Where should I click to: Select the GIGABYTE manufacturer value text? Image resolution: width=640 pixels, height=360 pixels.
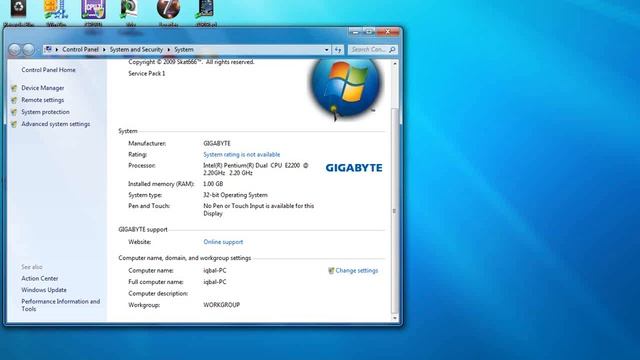(x=217, y=144)
